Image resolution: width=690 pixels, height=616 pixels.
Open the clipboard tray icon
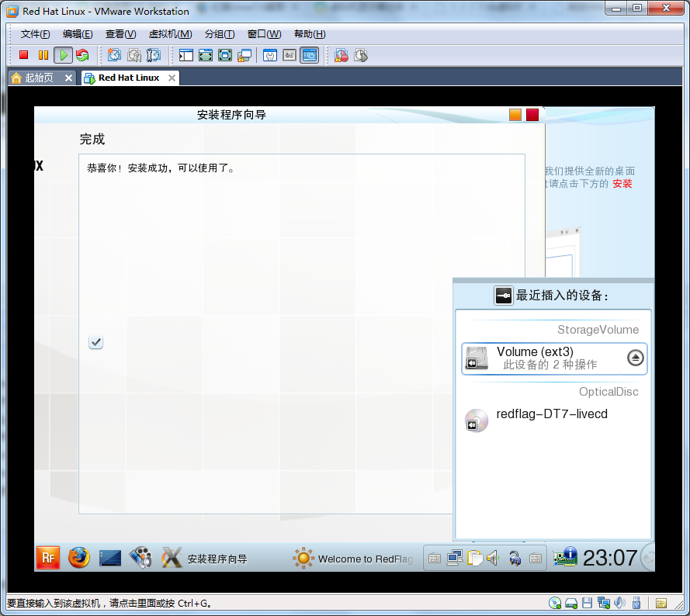[474, 558]
